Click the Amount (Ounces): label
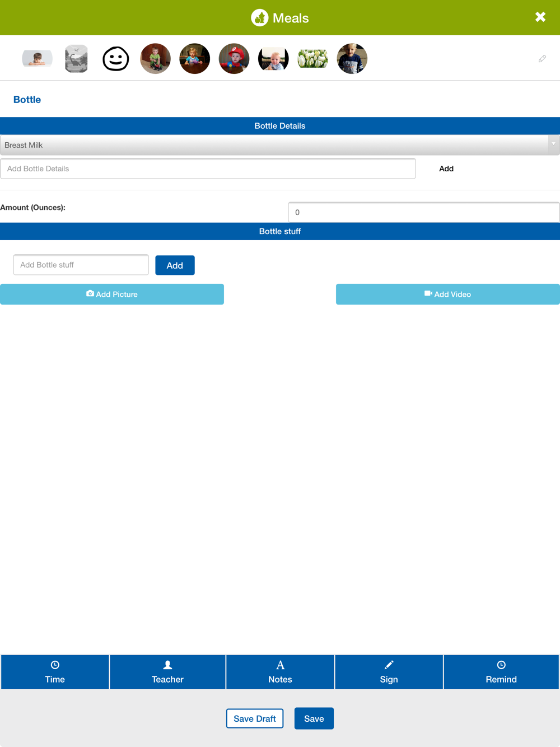 click(33, 207)
